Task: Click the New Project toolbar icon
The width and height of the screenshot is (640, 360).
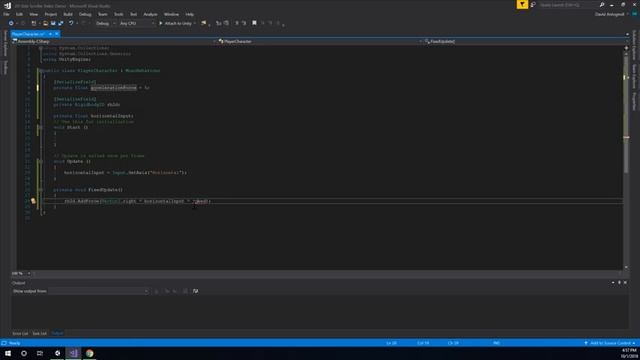Action: 34,23
